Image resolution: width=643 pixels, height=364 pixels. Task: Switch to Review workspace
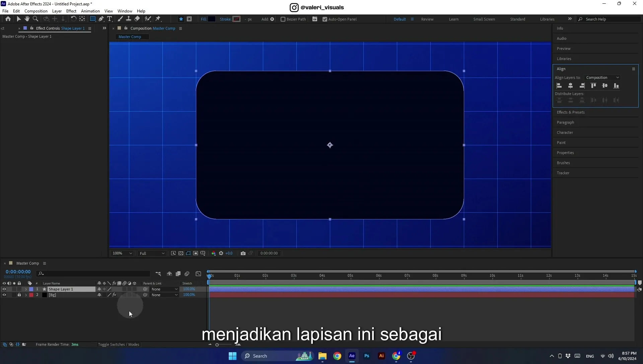427,19
